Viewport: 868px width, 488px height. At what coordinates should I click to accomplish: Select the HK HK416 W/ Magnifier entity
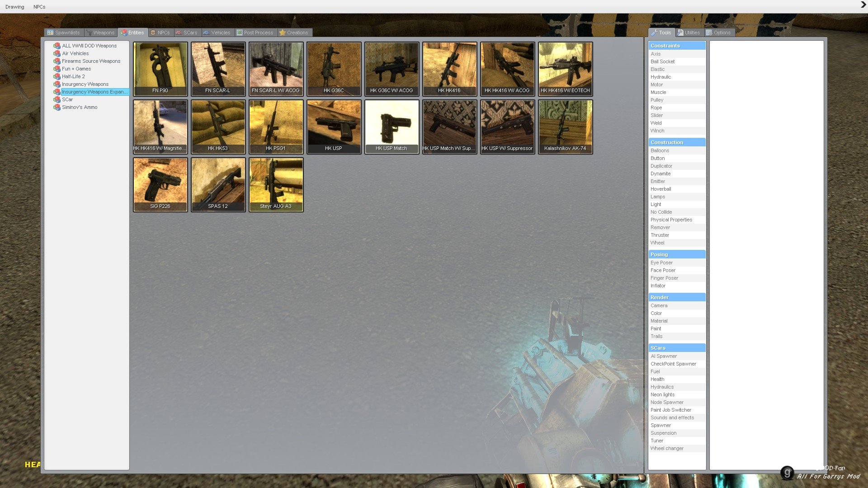160,127
